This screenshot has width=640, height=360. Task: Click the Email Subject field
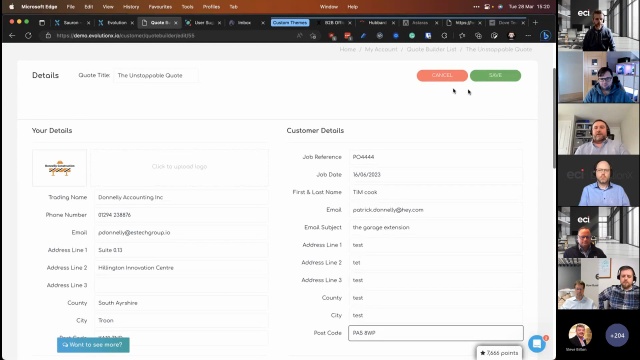[x=436, y=227]
